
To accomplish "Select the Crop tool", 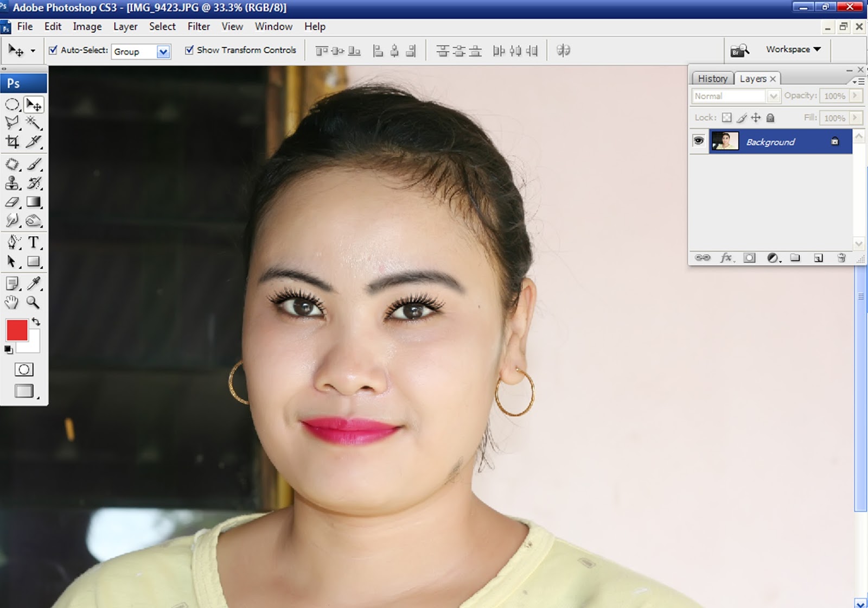I will tap(12, 142).
